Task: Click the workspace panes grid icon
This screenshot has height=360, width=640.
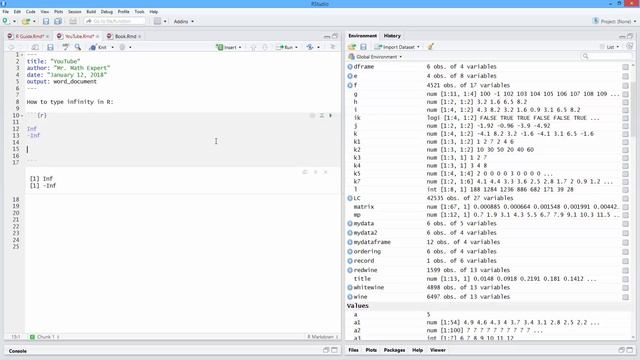Action: coord(157,21)
